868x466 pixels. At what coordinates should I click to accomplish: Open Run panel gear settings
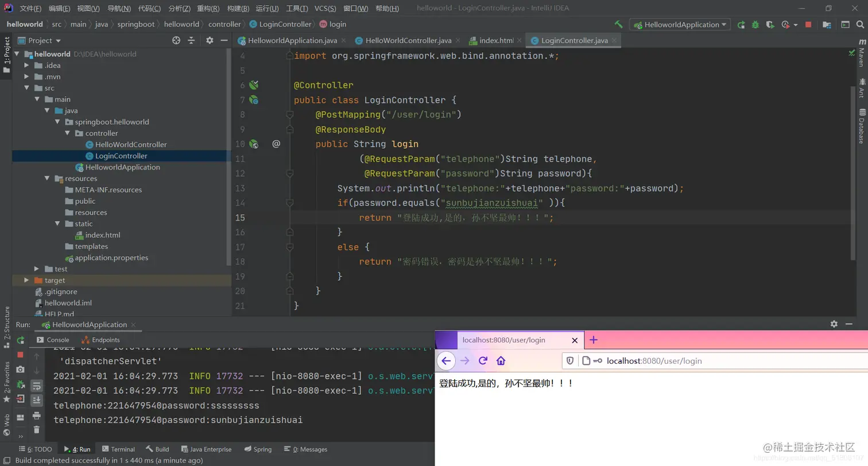point(834,324)
